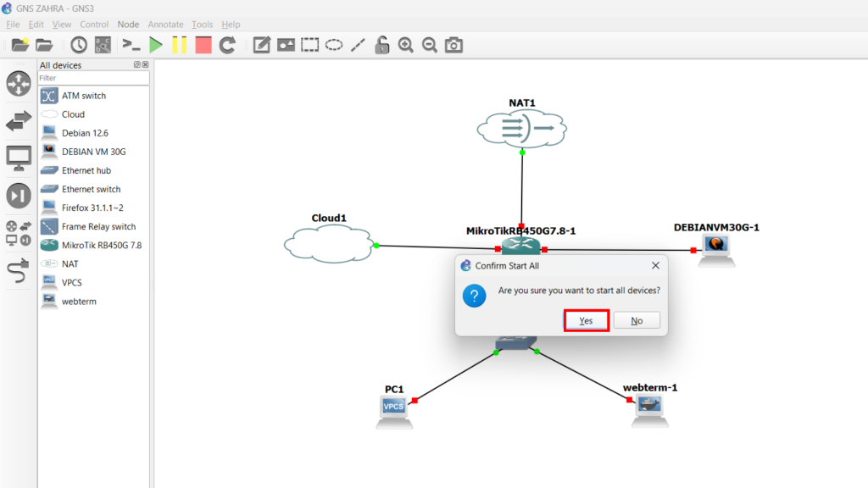Image resolution: width=868 pixels, height=488 pixels.
Task: Click the yellow Suspend all nodes icon
Action: (x=180, y=45)
